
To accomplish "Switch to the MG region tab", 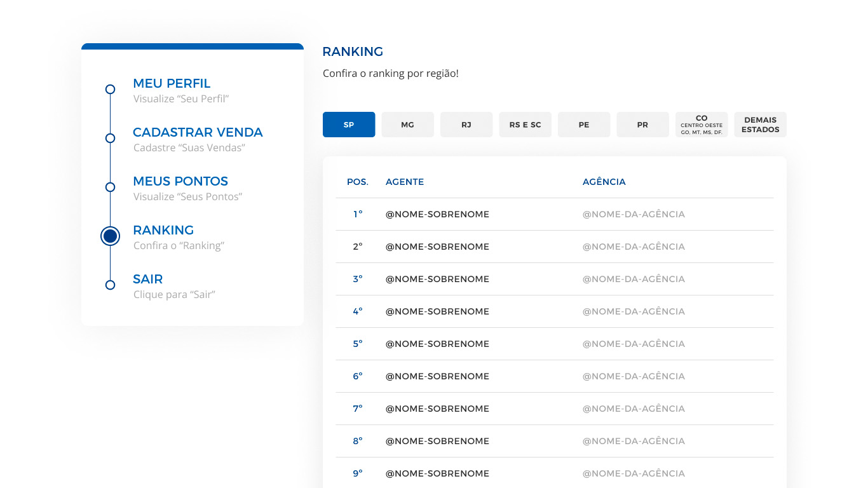I will coord(407,125).
